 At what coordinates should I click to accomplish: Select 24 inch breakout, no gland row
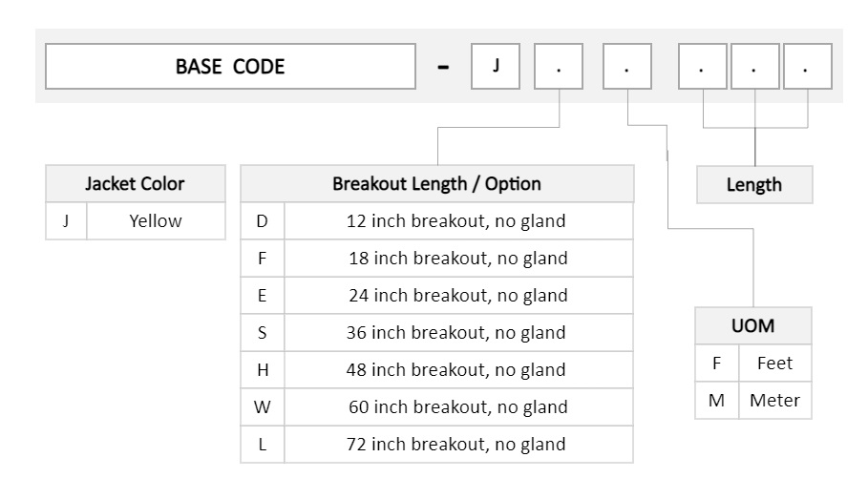pos(436,295)
